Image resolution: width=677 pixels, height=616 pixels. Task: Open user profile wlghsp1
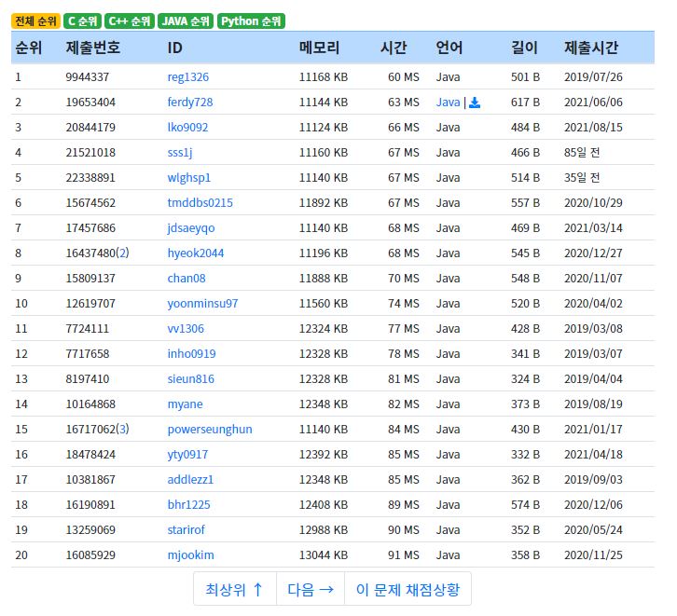[188, 178]
